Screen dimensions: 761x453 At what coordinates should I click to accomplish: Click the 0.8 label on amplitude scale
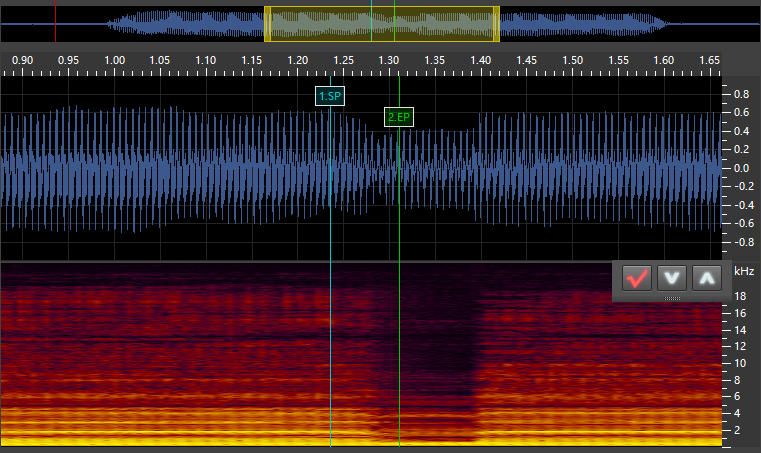tap(742, 94)
